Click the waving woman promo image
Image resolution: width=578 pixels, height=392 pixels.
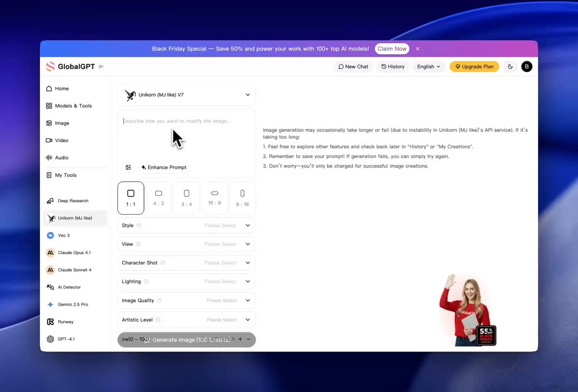pos(464,311)
